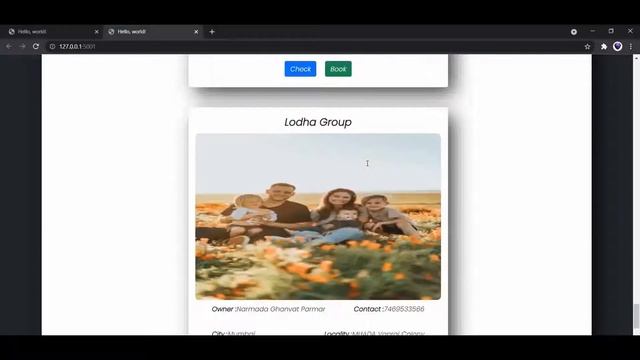
Task: Restore down the browser window
Action: click(611, 31)
